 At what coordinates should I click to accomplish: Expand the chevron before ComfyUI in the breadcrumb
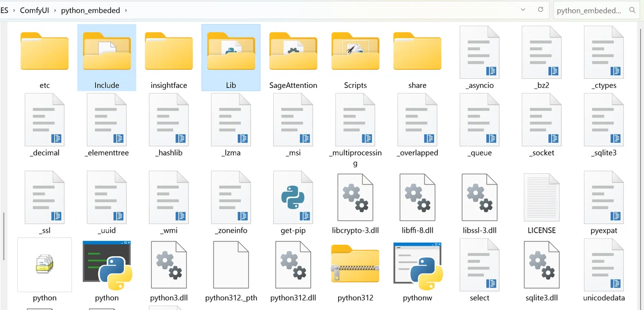[x=14, y=10]
